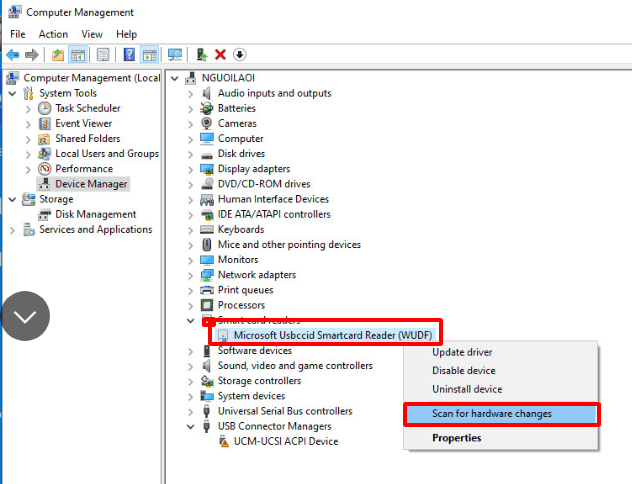Select the UCM-UCSI ACPI Device entry

[x=286, y=441]
